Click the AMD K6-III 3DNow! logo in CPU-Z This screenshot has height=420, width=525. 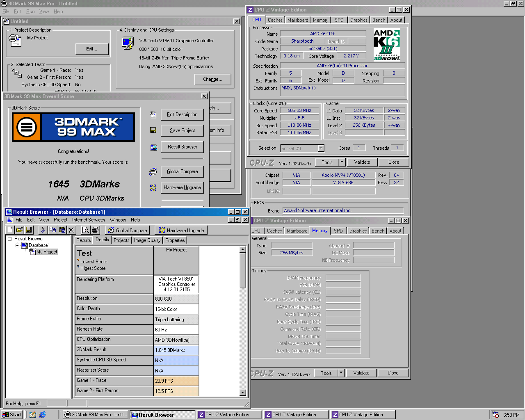click(x=387, y=45)
